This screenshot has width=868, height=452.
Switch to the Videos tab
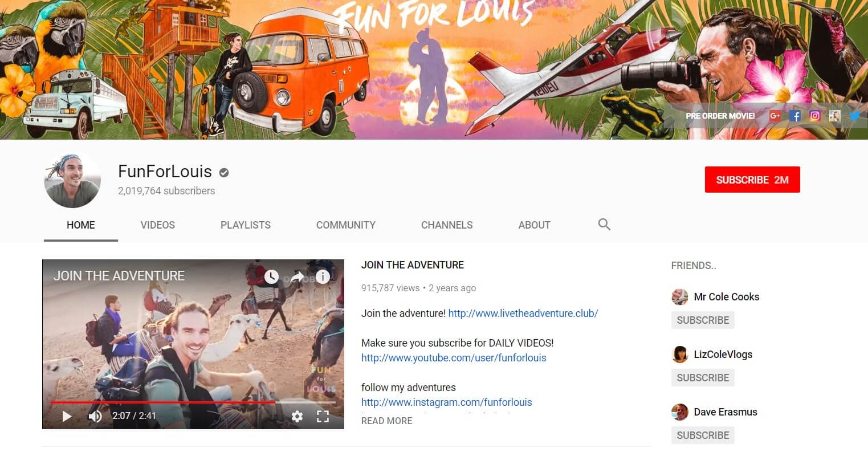[158, 225]
